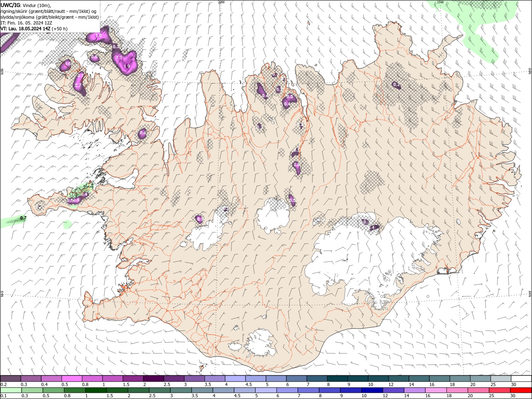Click the '20W' longitude label
The image size is (532, 399).
[x=221, y=2]
